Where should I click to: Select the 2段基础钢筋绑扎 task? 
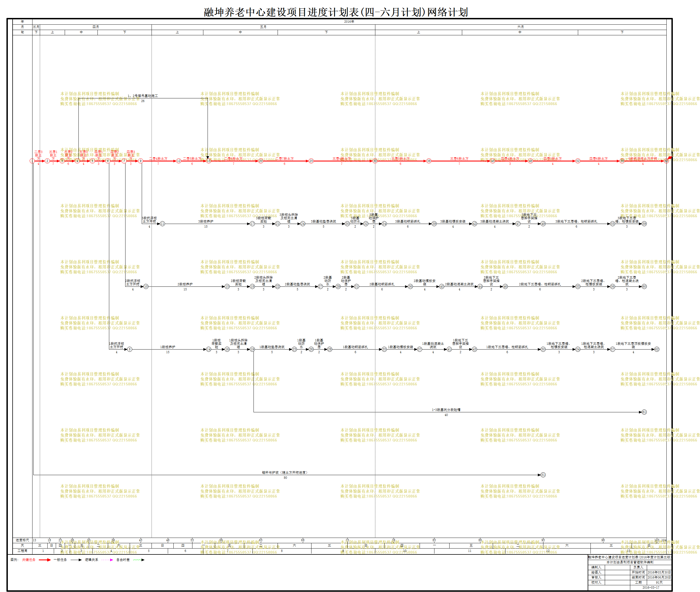[x=382, y=284]
